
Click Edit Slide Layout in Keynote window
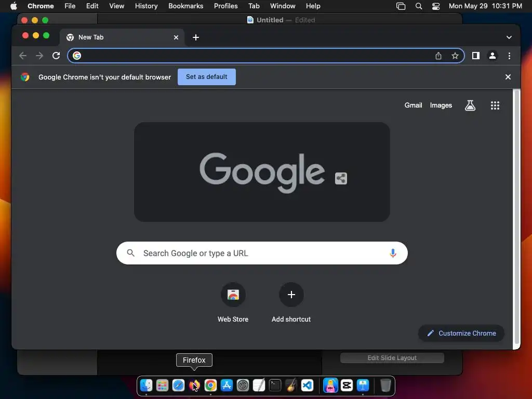[392, 357]
